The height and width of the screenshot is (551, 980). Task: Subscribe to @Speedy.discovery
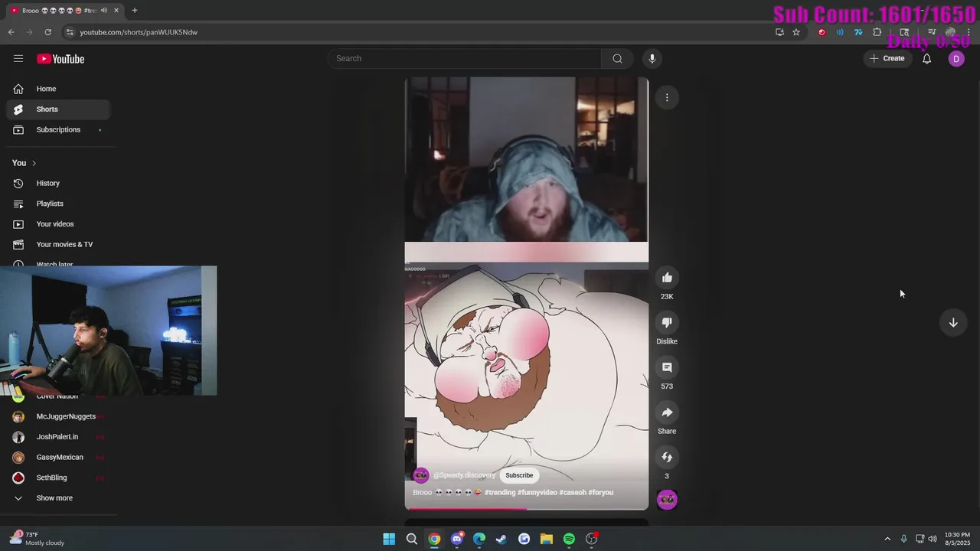pyautogui.click(x=519, y=475)
